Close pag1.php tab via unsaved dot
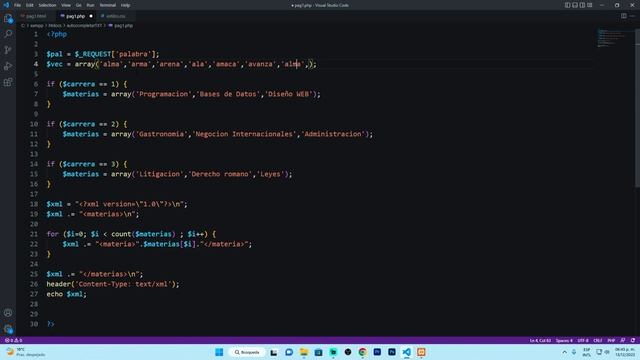The width and height of the screenshot is (640, 360). (91, 16)
